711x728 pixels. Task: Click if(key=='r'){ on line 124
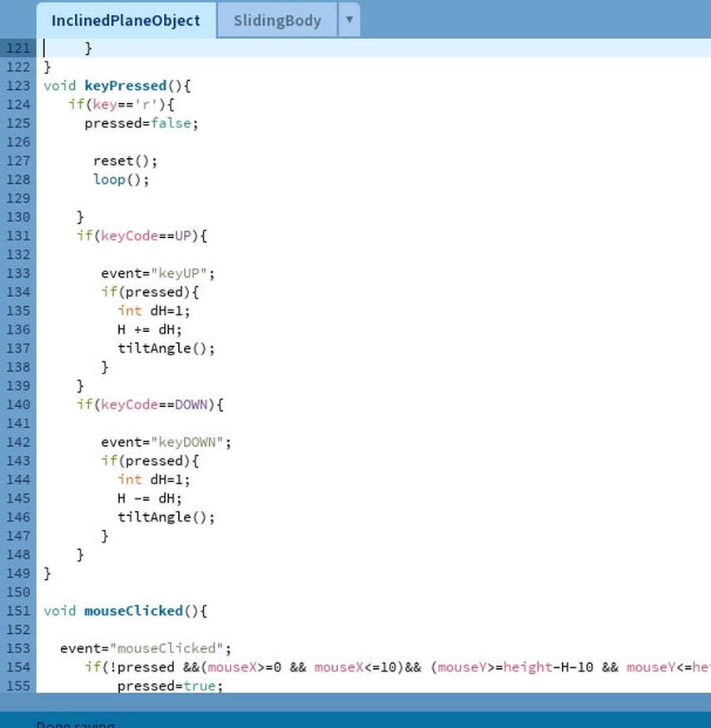tap(122, 105)
